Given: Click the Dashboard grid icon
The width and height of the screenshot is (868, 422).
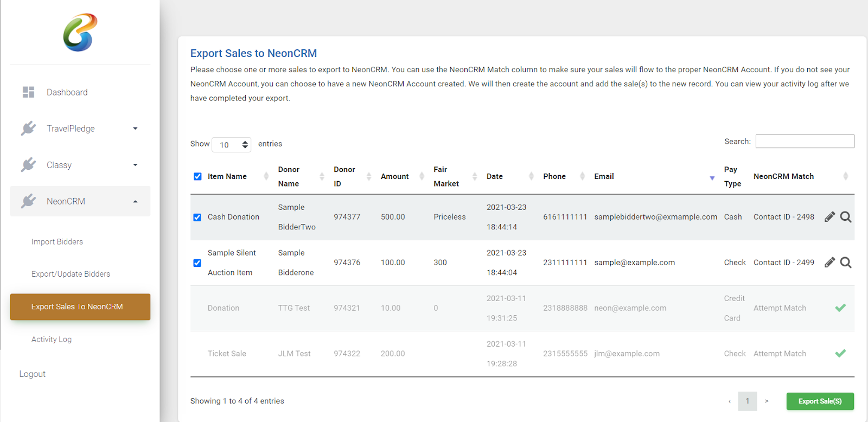Looking at the screenshot, I should pyautogui.click(x=28, y=92).
